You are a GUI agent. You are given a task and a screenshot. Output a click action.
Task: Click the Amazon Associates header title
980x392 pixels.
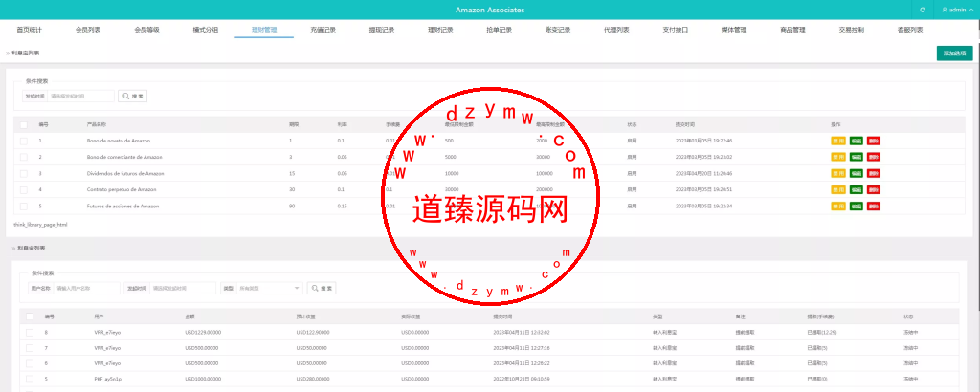[x=490, y=10]
